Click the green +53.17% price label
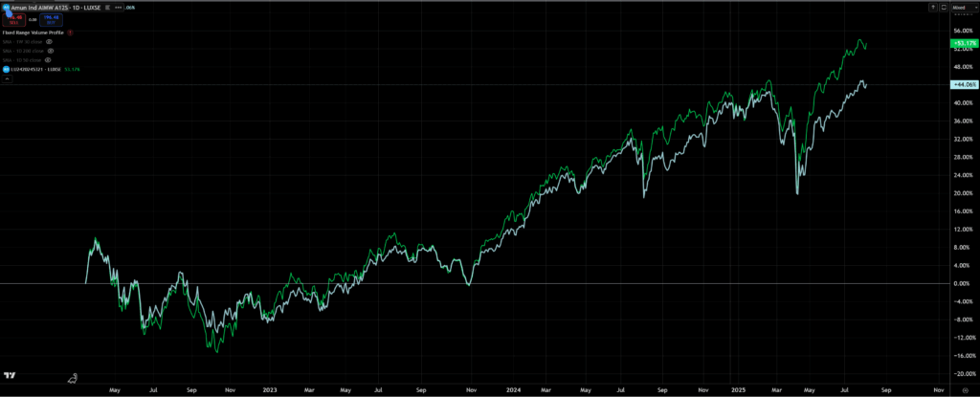The width and height of the screenshot is (980, 397). pos(963,44)
